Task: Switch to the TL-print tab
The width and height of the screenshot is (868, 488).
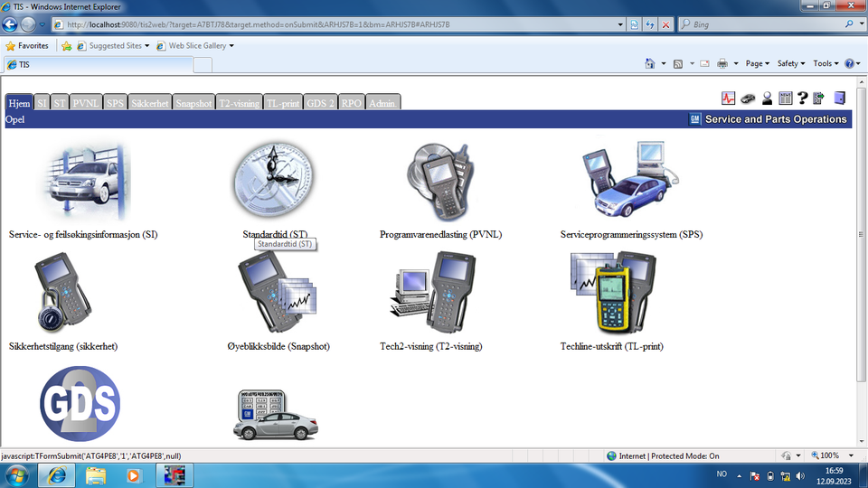Action: [x=283, y=103]
